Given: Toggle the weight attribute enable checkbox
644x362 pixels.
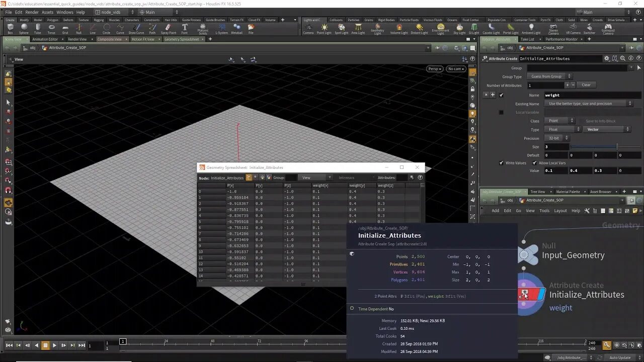Looking at the screenshot, I should (501, 95).
